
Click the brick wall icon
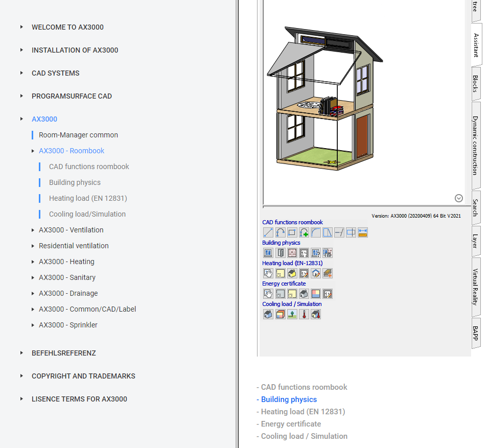pyautogui.click(x=292, y=253)
